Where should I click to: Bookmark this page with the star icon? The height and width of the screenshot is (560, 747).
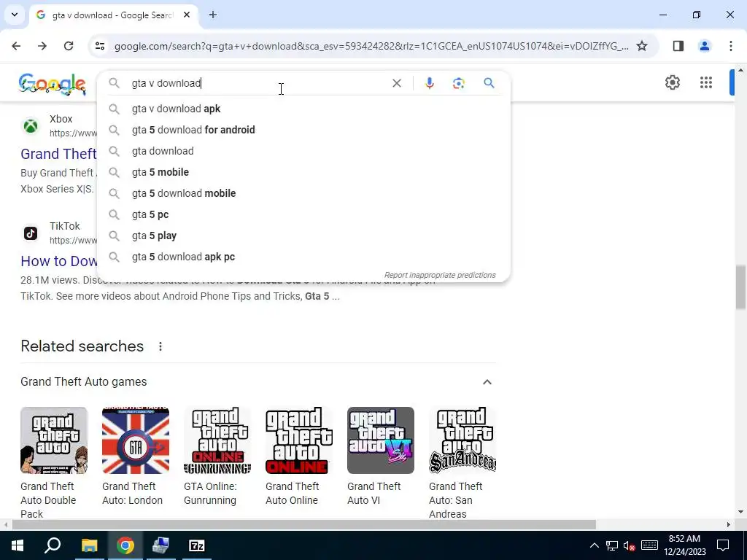(642, 46)
